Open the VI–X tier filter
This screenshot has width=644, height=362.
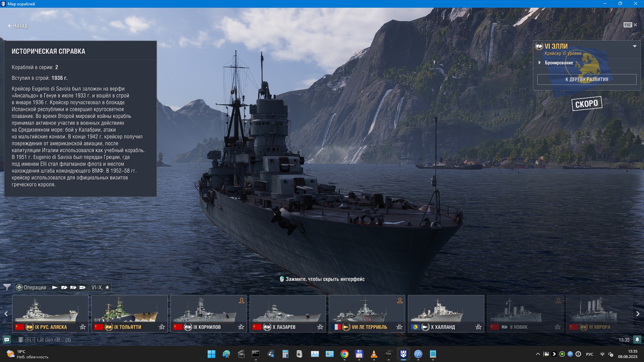[97, 287]
